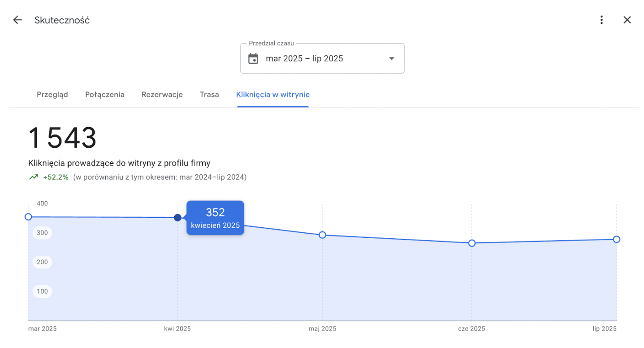The height and width of the screenshot is (348, 644).
Task: Open the Połączenia tab
Action: [105, 94]
